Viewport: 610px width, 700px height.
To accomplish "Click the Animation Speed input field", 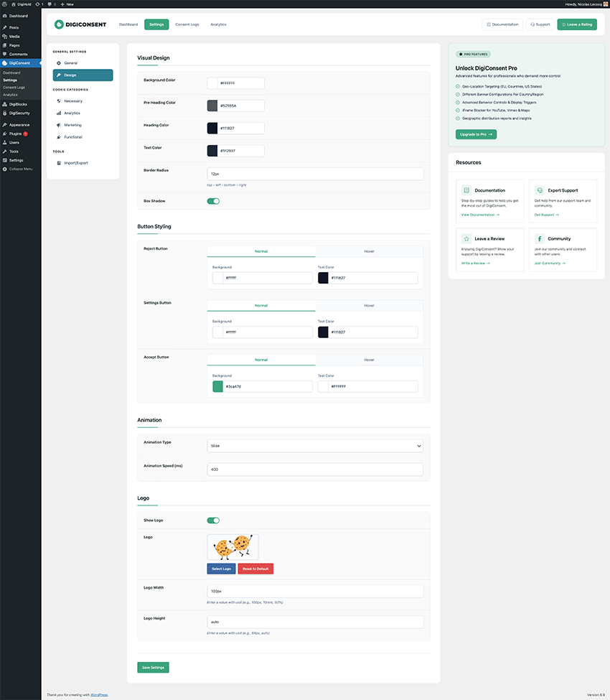I will pyautogui.click(x=315, y=470).
